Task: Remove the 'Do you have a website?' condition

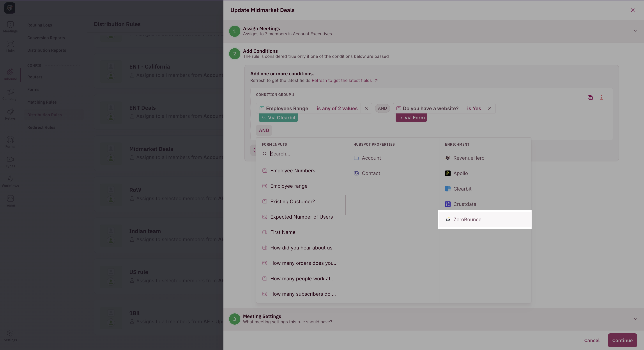Action: click(490, 108)
